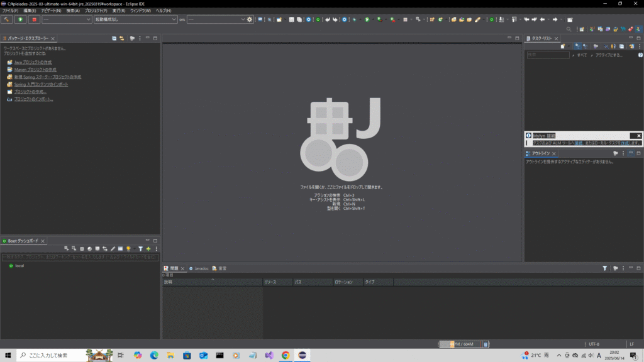Click the red Stop launch button

click(34, 19)
